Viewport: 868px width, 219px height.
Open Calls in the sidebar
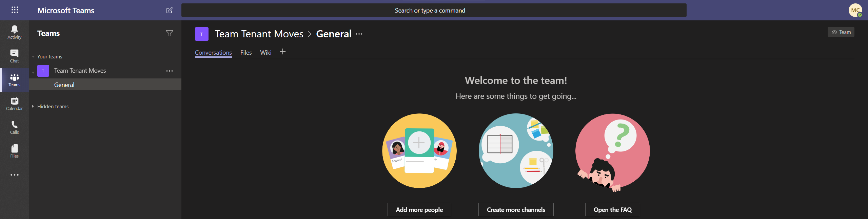coord(14,127)
